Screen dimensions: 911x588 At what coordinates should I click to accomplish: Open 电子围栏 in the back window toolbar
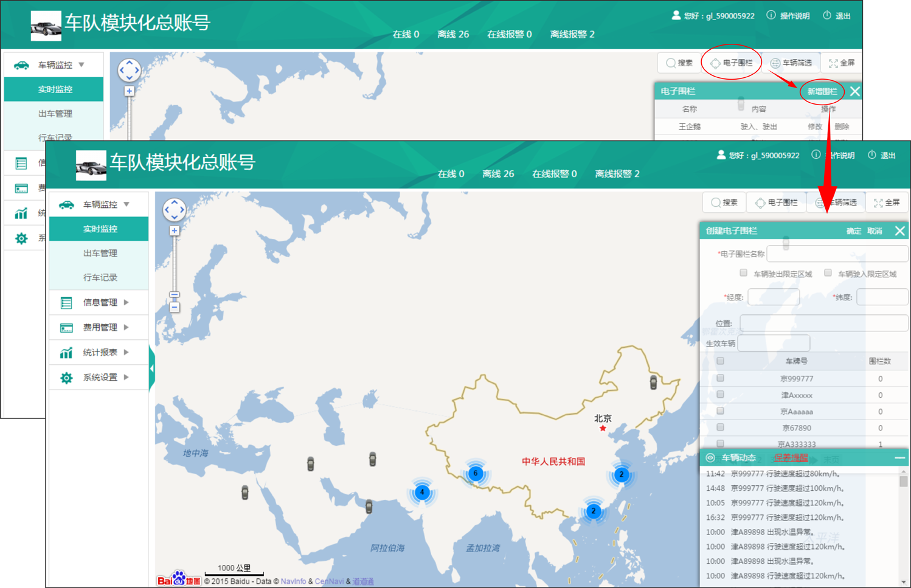(732, 63)
